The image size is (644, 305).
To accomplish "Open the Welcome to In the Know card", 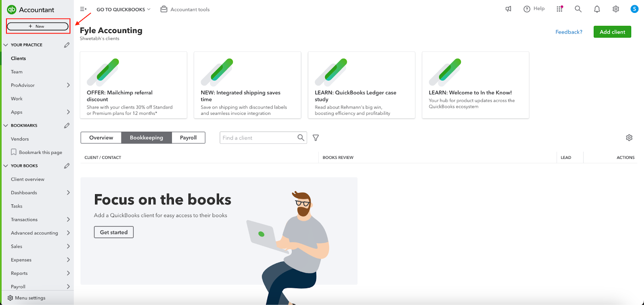I will click(475, 85).
